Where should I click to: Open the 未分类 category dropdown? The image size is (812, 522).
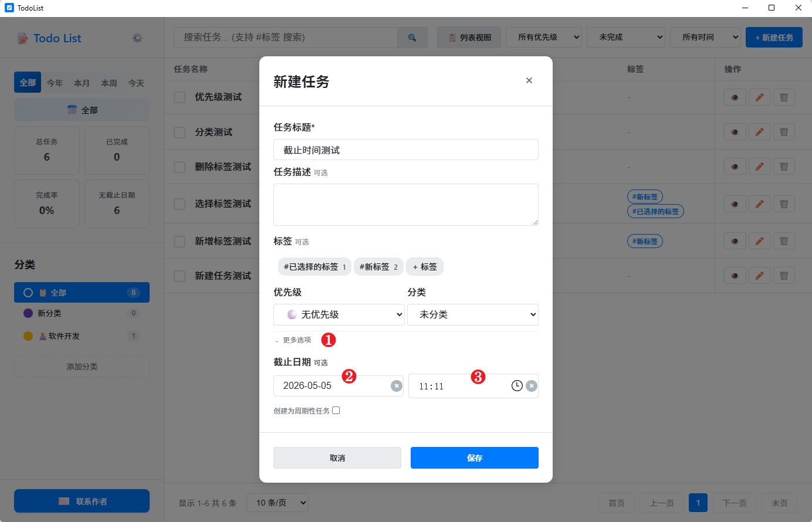tap(473, 315)
